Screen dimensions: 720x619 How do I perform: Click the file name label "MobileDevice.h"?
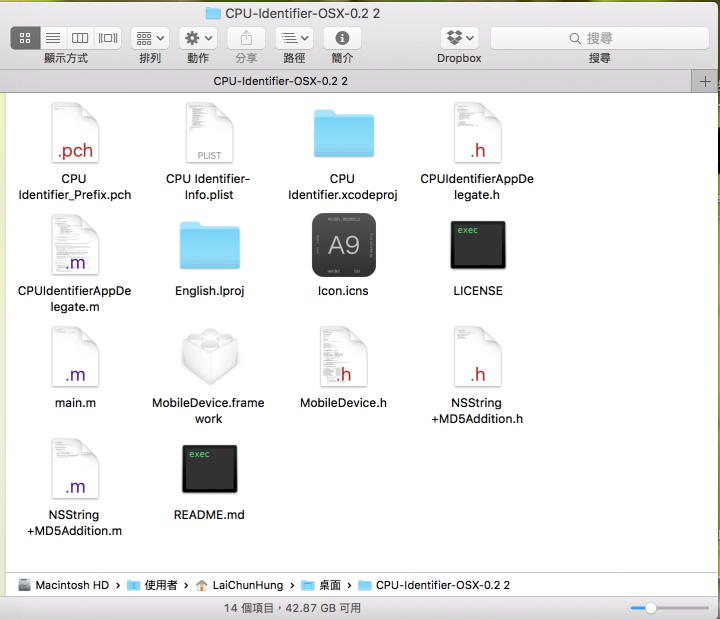(343, 403)
